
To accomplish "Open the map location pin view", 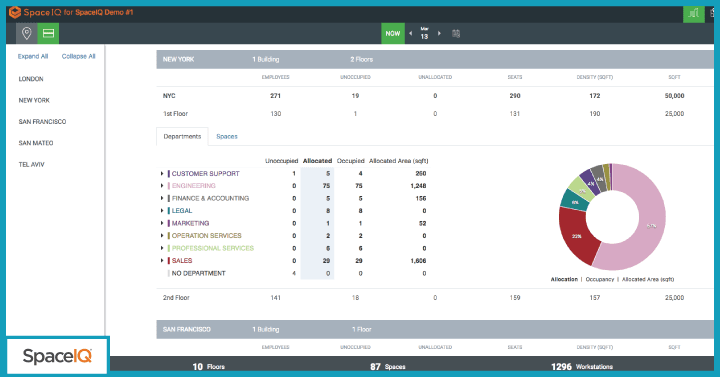I will (27, 34).
